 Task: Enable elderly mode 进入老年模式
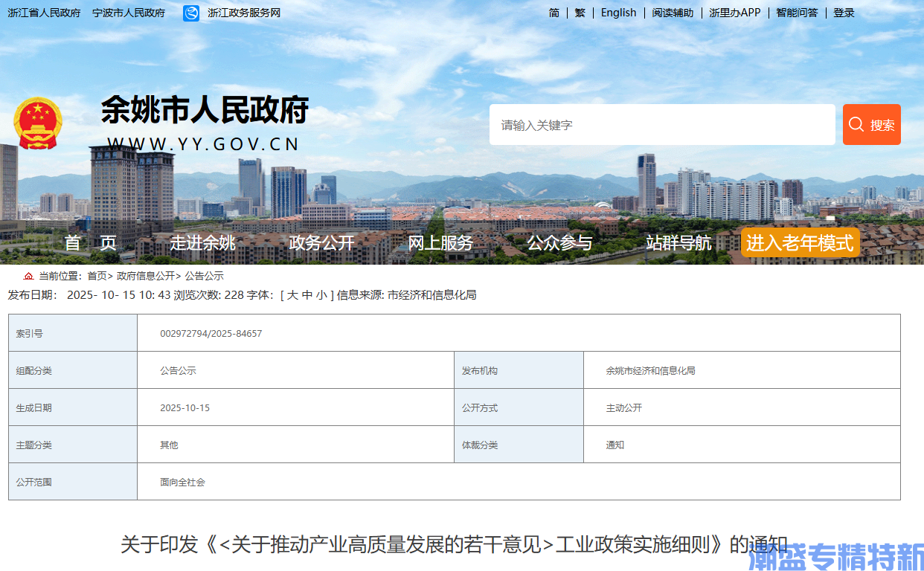click(800, 242)
